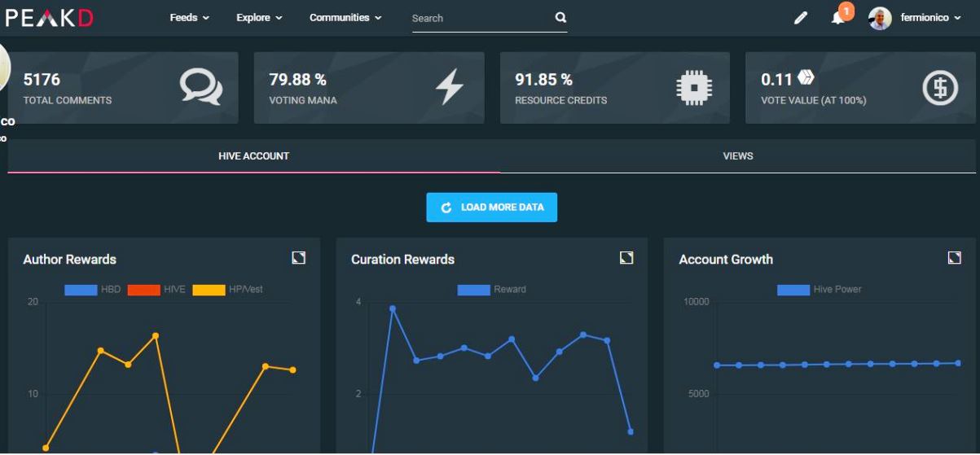The height and width of the screenshot is (455, 980).
Task: Expand the Author Rewards chart
Action: (299, 258)
